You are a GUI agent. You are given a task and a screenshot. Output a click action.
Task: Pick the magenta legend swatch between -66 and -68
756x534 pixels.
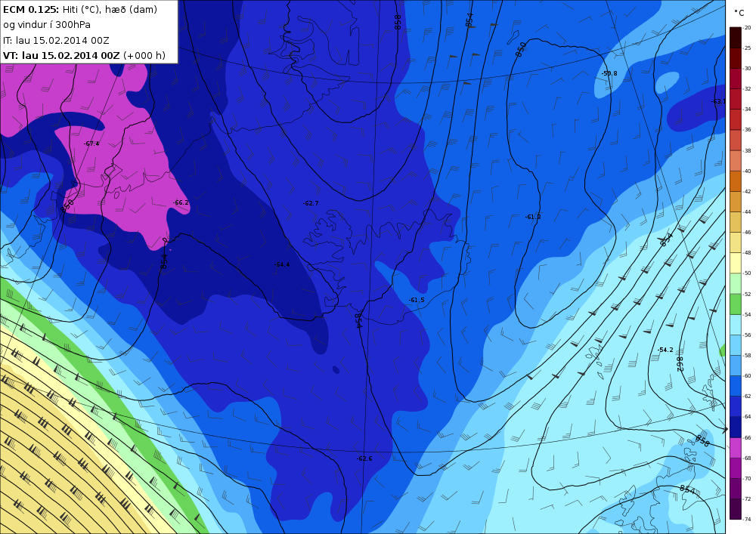(x=736, y=448)
